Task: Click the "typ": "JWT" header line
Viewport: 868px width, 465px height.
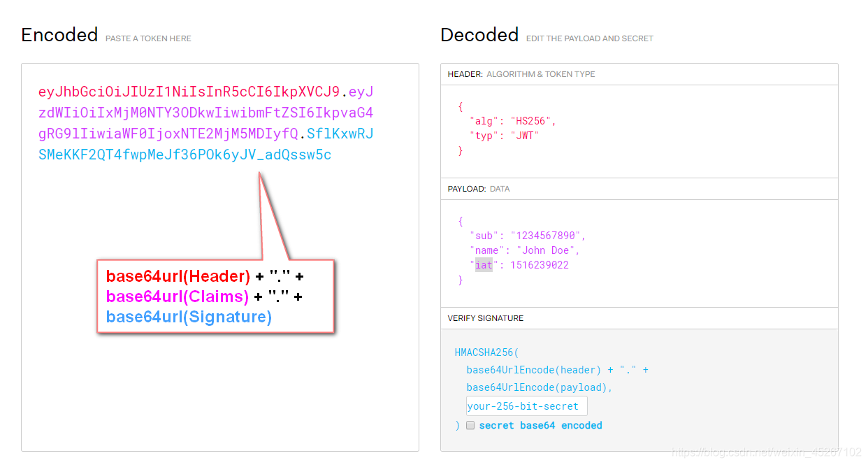Action: tap(505, 136)
